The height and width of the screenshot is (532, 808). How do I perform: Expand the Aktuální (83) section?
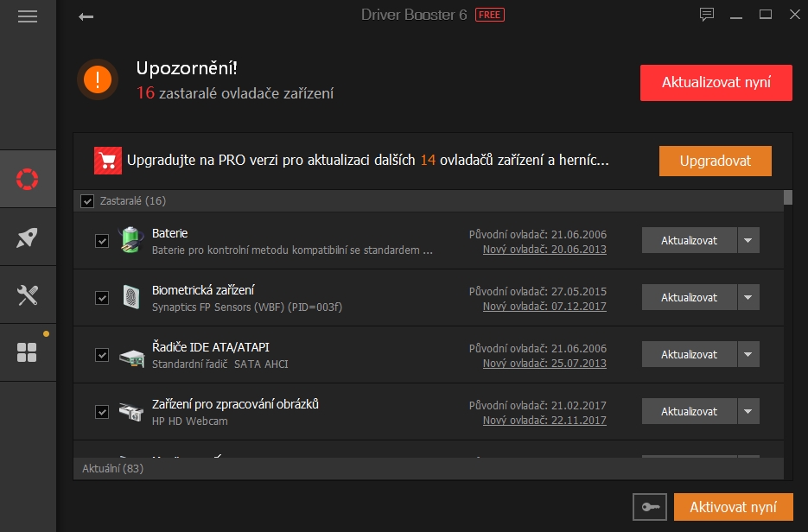click(x=429, y=469)
